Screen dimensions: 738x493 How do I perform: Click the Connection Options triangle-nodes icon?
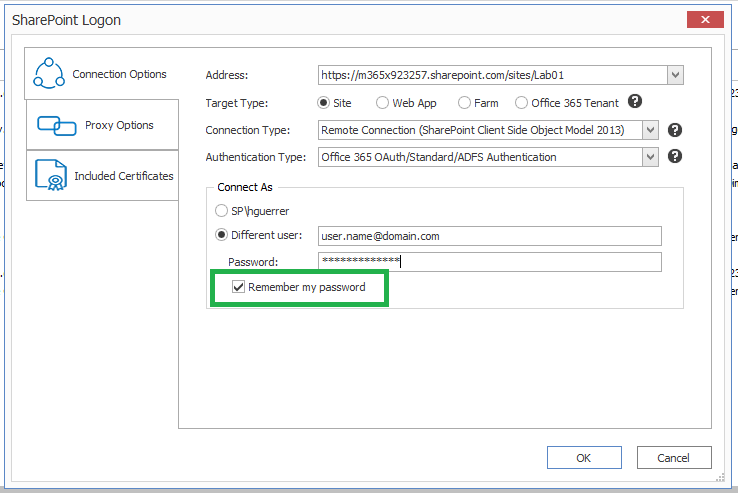(x=49, y=73)
